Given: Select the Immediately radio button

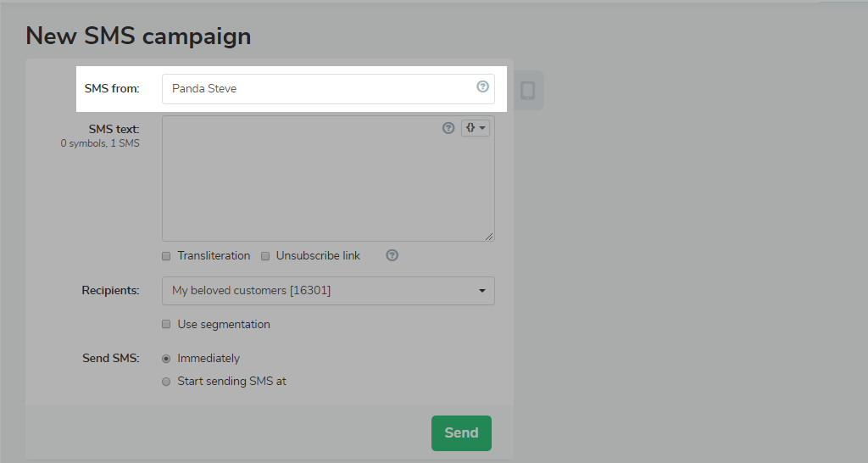Looking at the screenshot, I should [166, 359].
